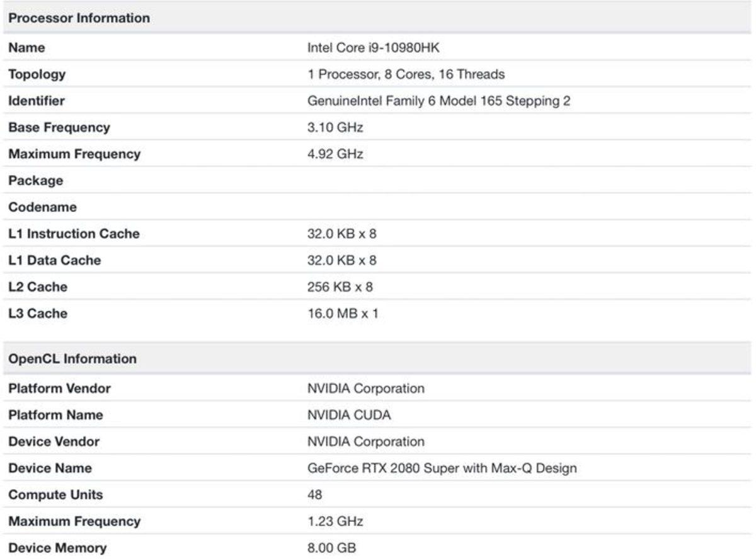The image size is (756, 559).
Task: Select the Codename row label
Action: pyautogui.click(x=42, y=207)
